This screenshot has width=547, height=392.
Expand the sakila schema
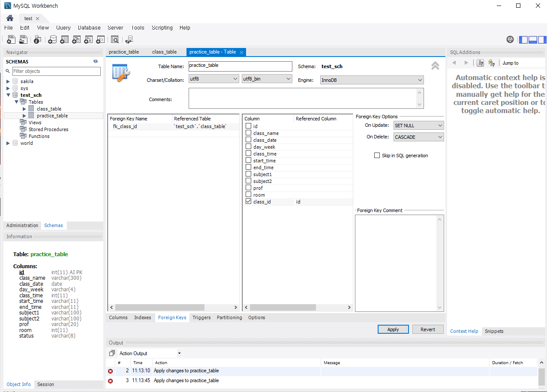[x=8, y=81]
